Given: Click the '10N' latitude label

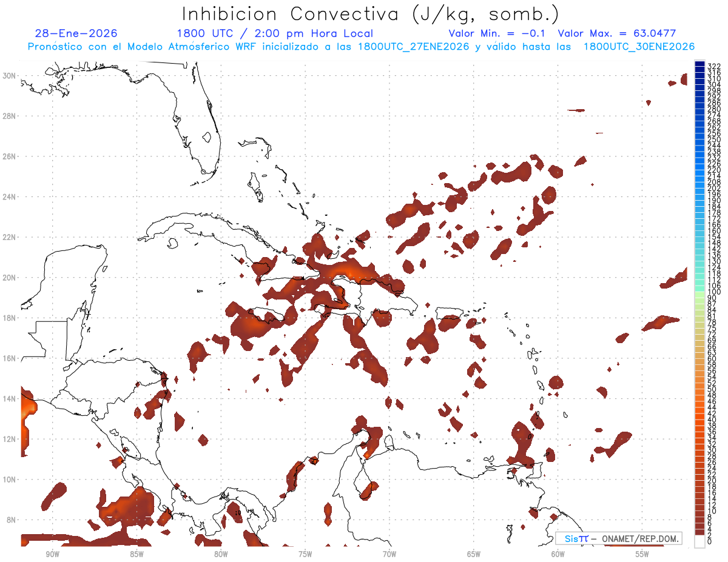Looking at the screenshot, I should [x=10, y=480].
